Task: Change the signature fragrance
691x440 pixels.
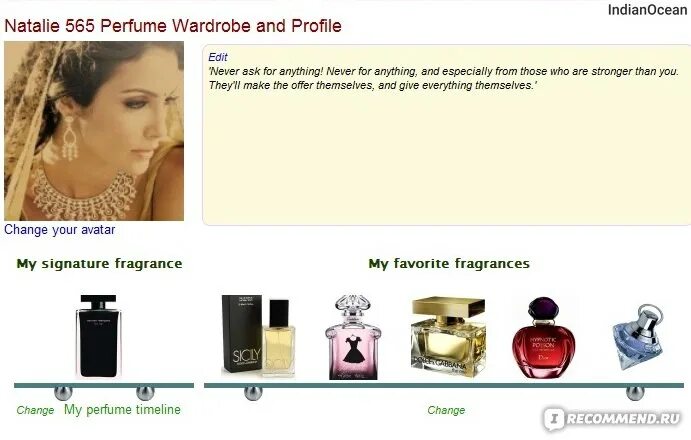Action: click(35, 410)
